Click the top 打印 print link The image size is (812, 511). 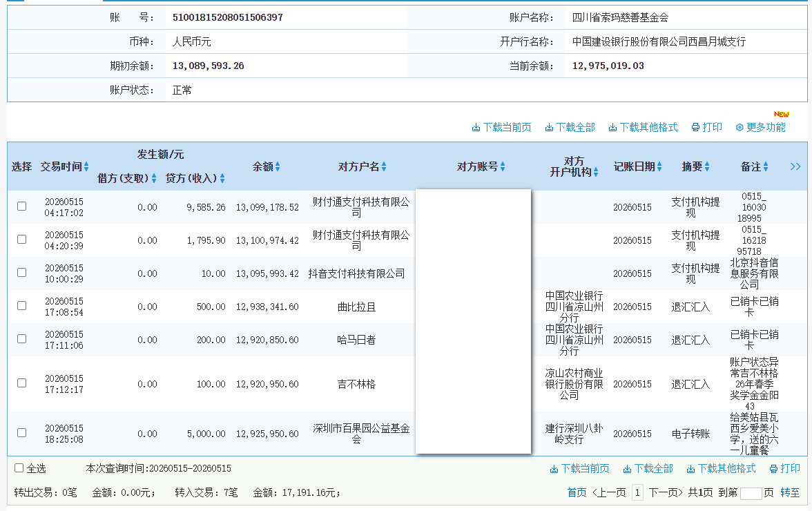point(707,127)
